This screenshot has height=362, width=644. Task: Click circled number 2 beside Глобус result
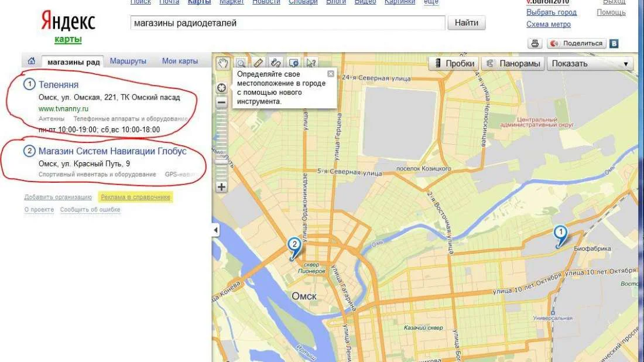(x=29, y=151)
